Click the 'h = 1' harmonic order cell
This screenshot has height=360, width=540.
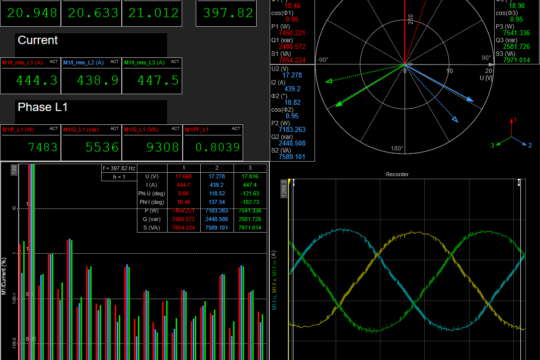tap(119, 177)
